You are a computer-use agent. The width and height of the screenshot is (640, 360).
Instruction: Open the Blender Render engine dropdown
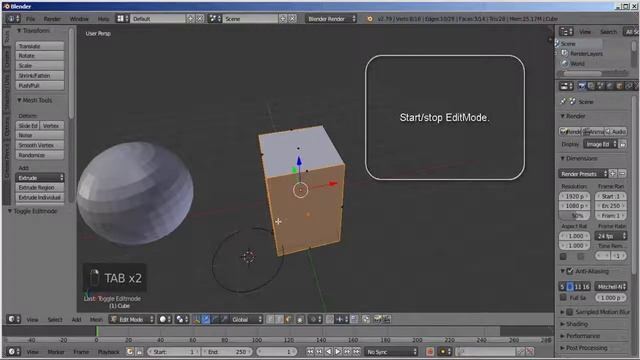coord(331,19)
